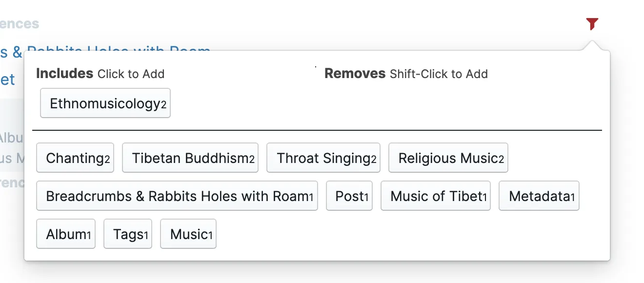Click the Removes heading label
The width and height of the screenshot is (644, 283).
point(355,74)
